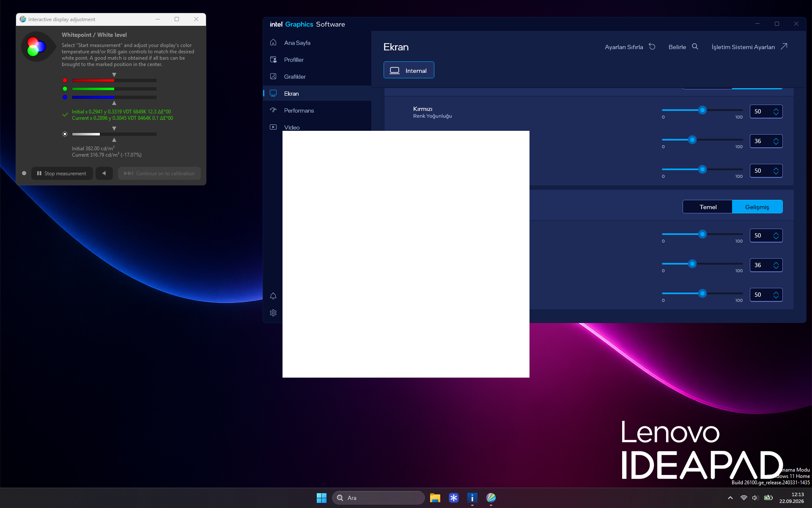Click the Wi-Fi network tray icon
This screenshot has width=812, height=508.
click(744, 498)
